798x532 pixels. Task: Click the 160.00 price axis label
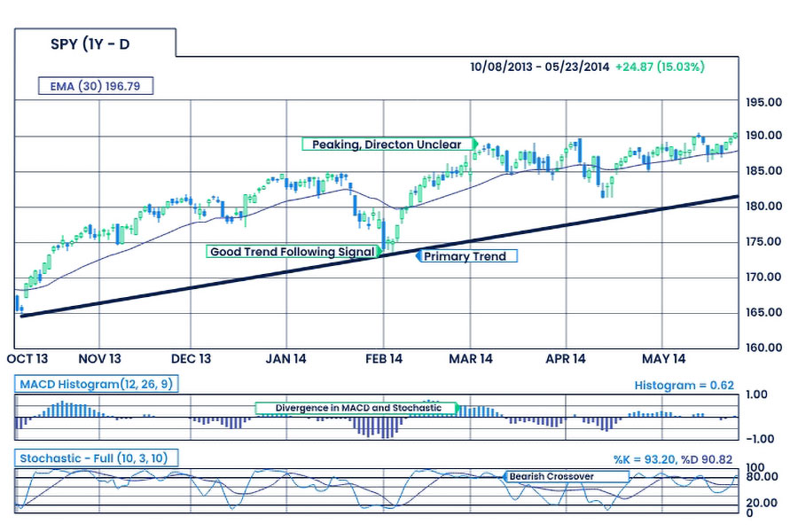coord(764,348)
